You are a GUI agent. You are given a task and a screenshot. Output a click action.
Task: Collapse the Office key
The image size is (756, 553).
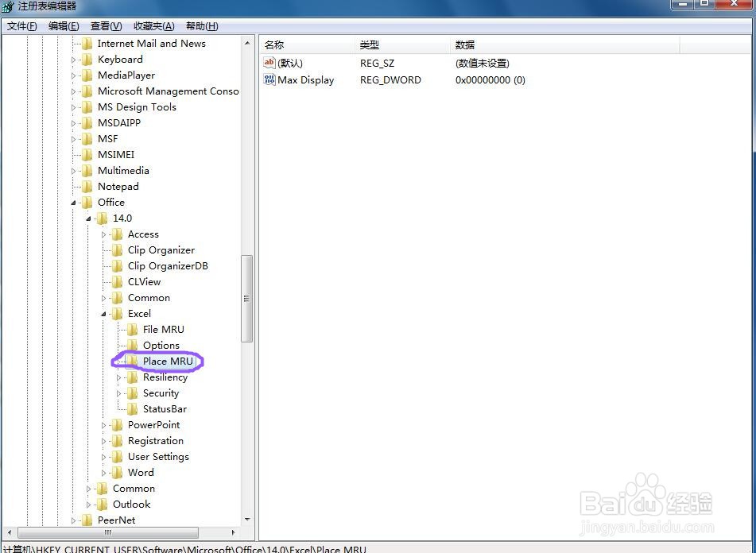click(73, 203)
